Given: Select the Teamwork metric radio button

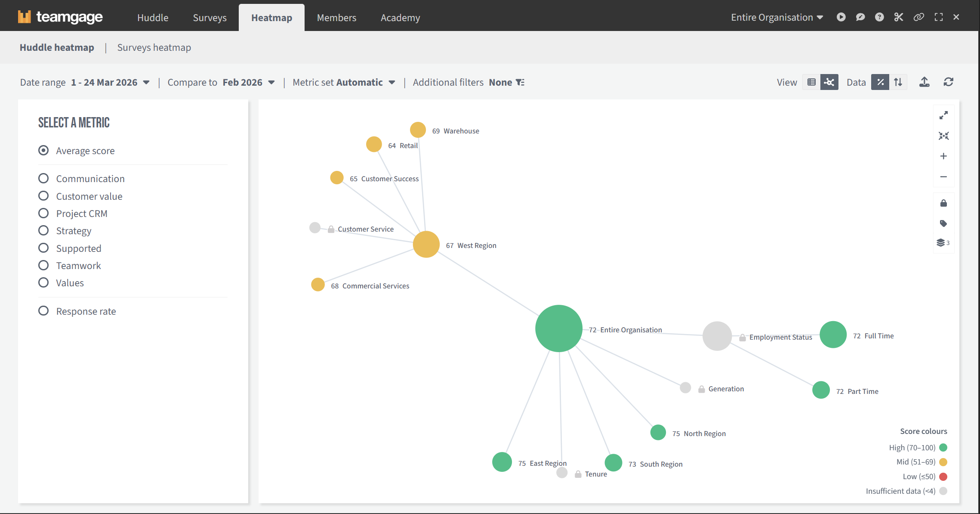Looking at the screenshot, I should [43, 266].
